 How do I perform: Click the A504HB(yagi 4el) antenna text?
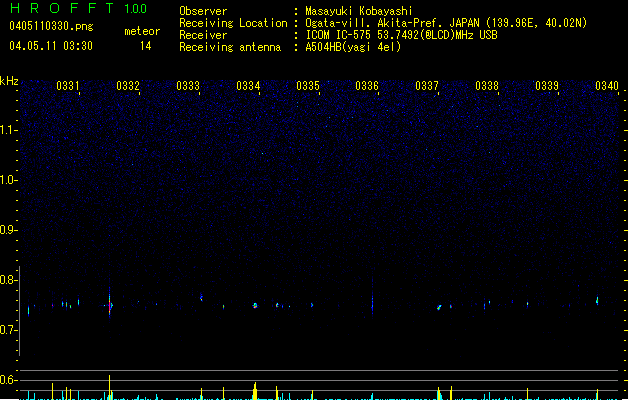[x=353, y=47]
